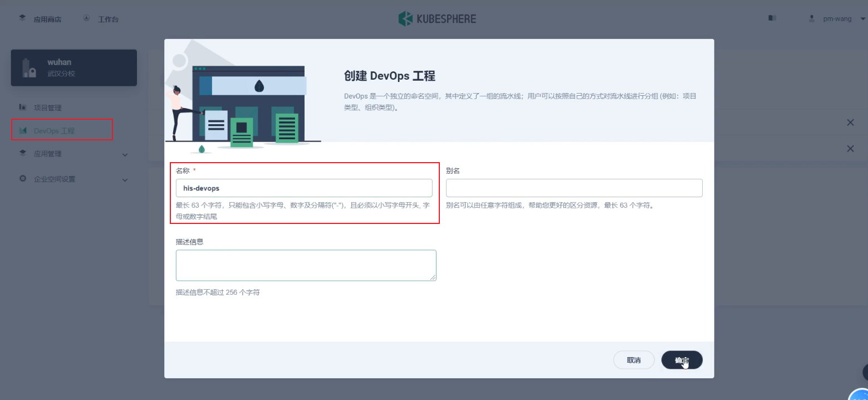Viewport: 868px width, 400px height.
Task: Expand the 应用管理 chevron
Action: pyautogui.click(x=125, y=154)
